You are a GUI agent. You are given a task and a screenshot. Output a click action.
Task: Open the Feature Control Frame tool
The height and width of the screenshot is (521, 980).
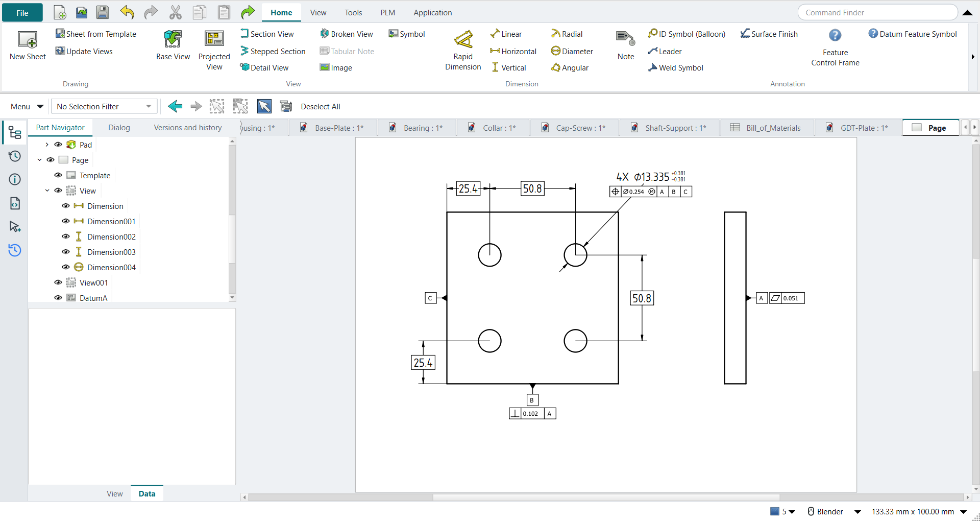[x=835, y=48]
